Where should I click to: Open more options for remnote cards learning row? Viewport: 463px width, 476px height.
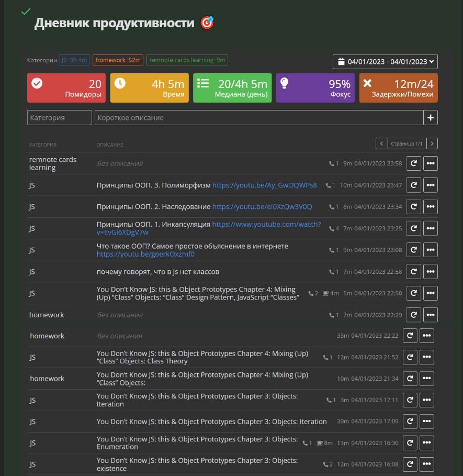(431, 163)
